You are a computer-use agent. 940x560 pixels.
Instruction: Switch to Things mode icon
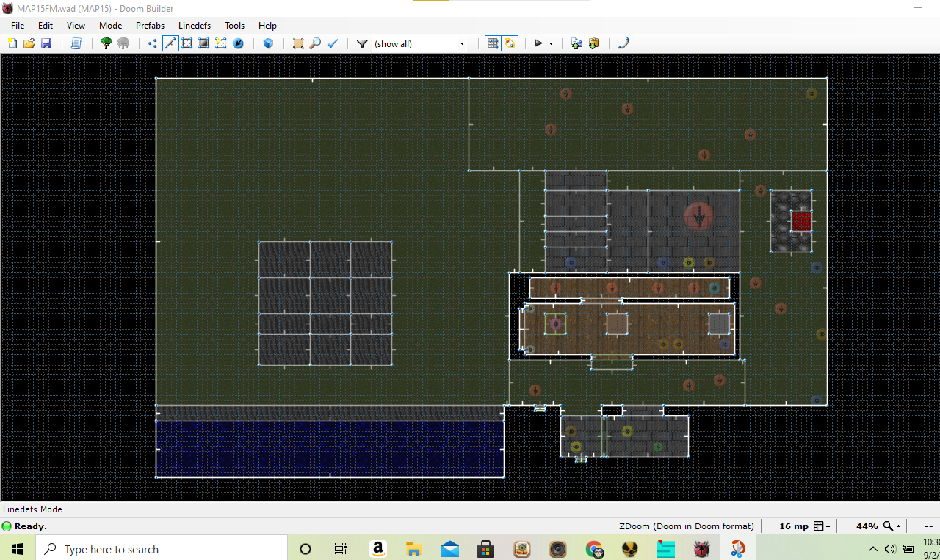pyautogui.click(x=238, y=43)
